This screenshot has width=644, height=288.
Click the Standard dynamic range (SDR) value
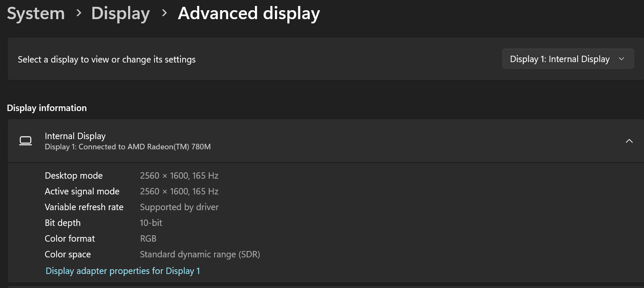pyautogui.click(x=200, y=254)
